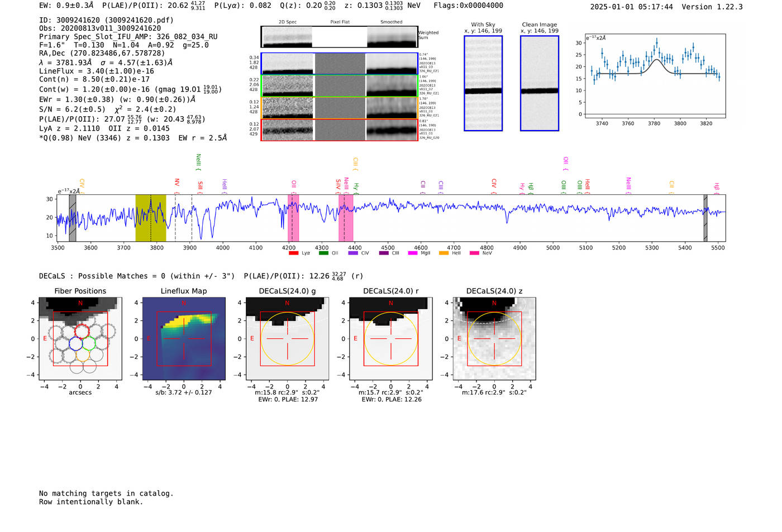The width and height of the screenshot is (782, 532).
Task: Select the CIII legend color swatch
Action: pos(383,253)
